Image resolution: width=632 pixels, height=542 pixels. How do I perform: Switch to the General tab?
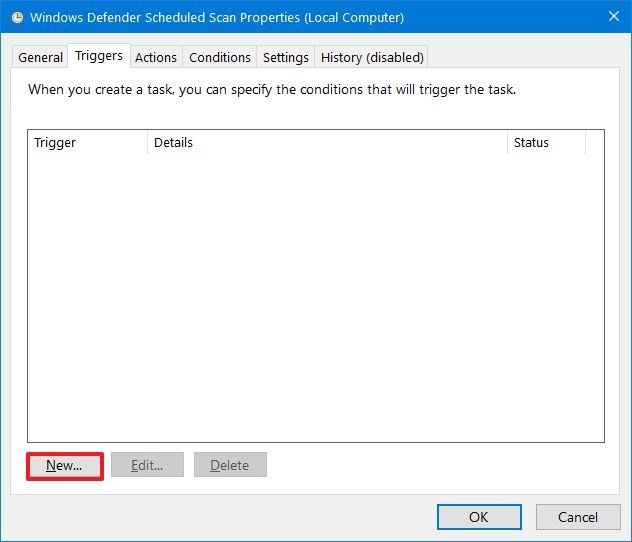40,57
